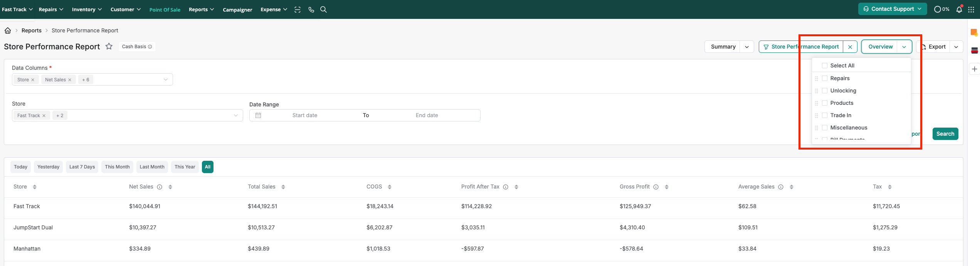Open the barcode scanner icon
This screenshot has height=266, width=980.
point(298,9)
